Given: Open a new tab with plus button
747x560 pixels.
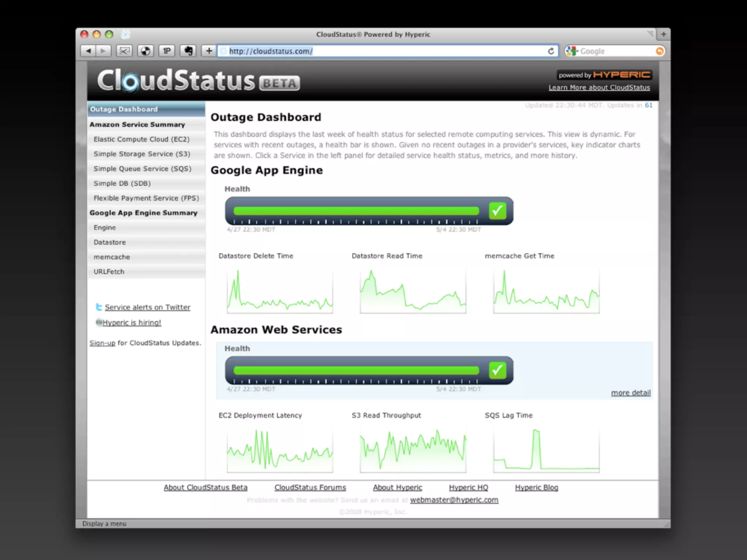Looking at the screenshot, I should point(663,34).
